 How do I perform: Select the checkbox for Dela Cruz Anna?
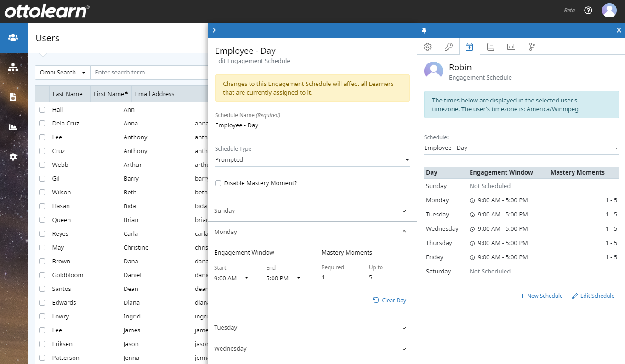point(42,124)
